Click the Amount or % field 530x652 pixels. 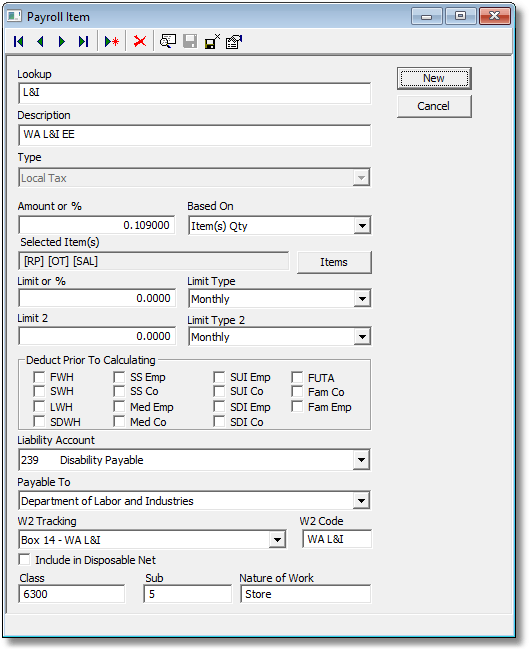[x=97, y=225]
